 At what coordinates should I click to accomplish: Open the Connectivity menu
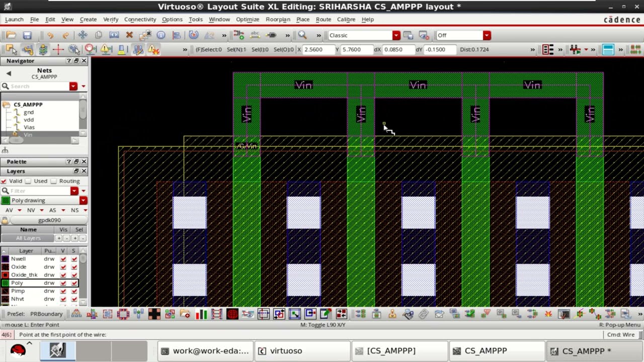[140, 19]
